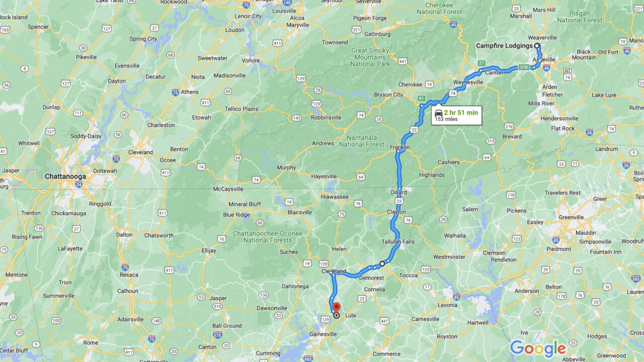Click the Route 23 shield near Dillard
The image size is (644, 362).
tap(399, 201)
